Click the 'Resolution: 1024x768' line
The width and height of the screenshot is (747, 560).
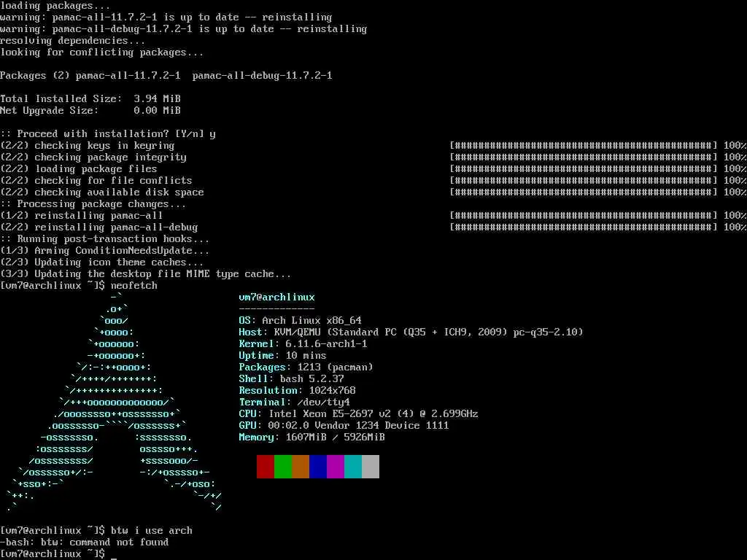point(298,391)
